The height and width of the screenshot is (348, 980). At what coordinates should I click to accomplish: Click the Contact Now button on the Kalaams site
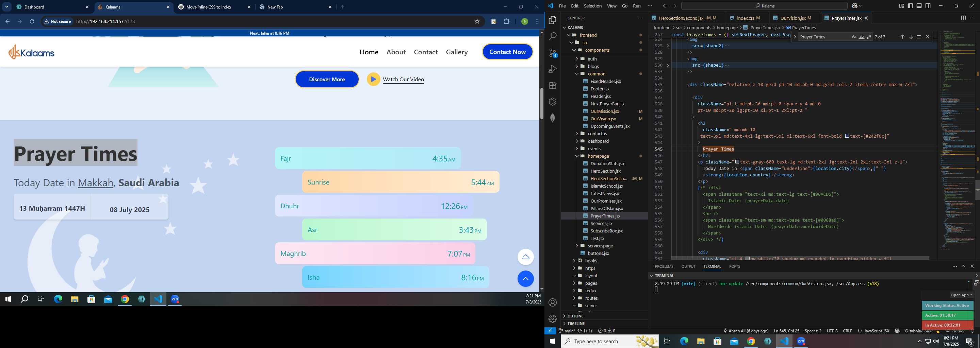(x=507, y=52)
